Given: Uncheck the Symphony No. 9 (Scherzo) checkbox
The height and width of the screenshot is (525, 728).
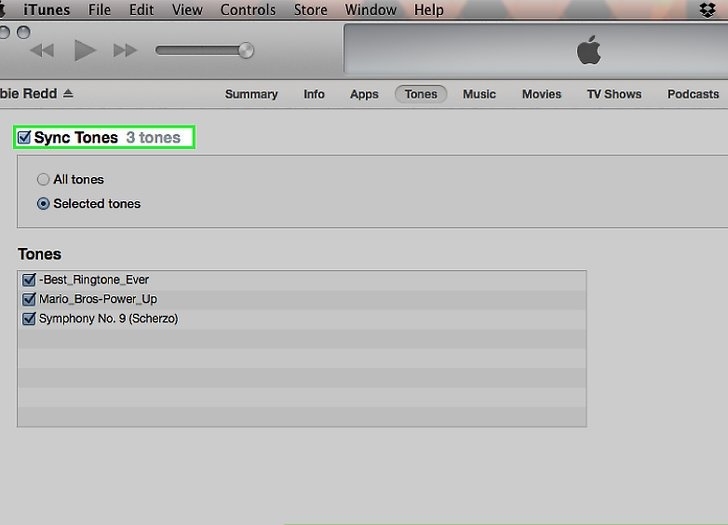Looking at the screenshot, I should [29, 318].
